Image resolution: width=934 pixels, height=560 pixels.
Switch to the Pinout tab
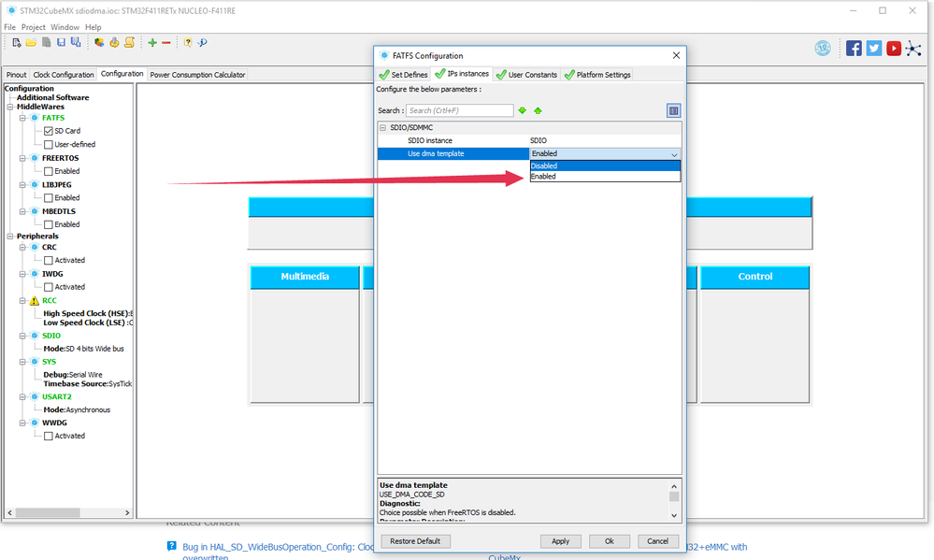coord(17,75)
